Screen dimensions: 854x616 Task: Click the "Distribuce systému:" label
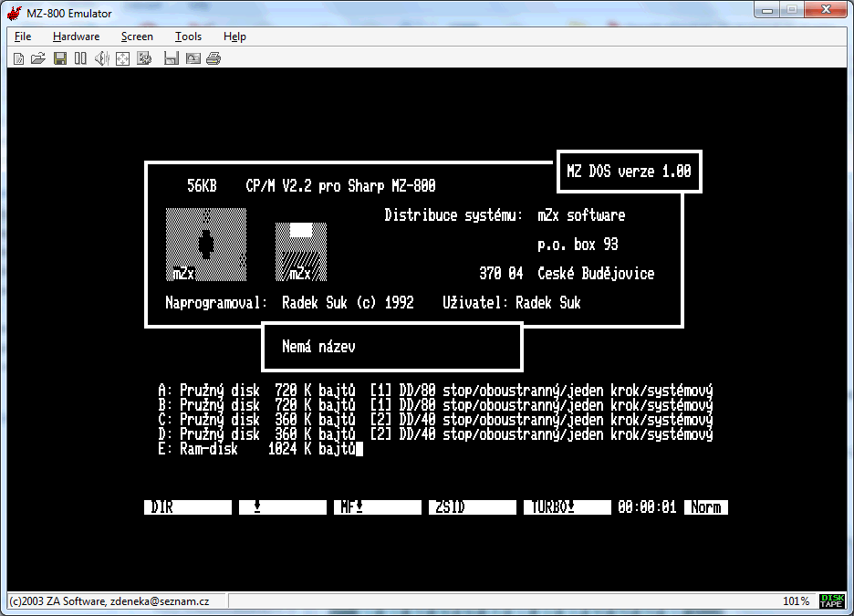tap(453, 215)
